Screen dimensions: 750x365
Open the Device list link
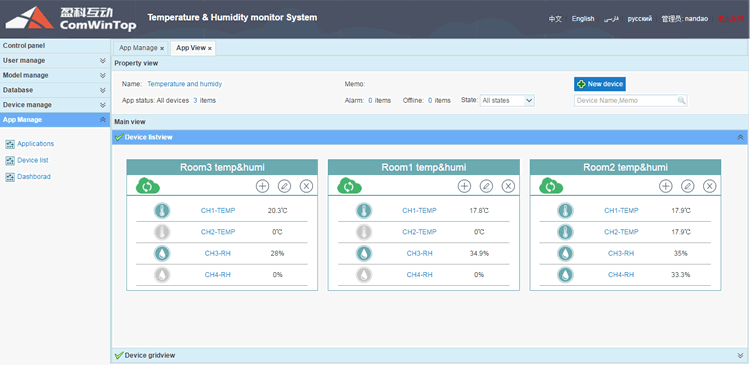click(x=33, y=160)
